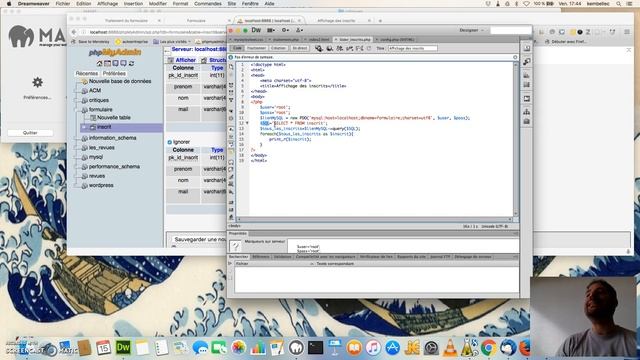Open the Commandes menu in menu bar
This screenshot has height=360, width=640.
(208, 4)
